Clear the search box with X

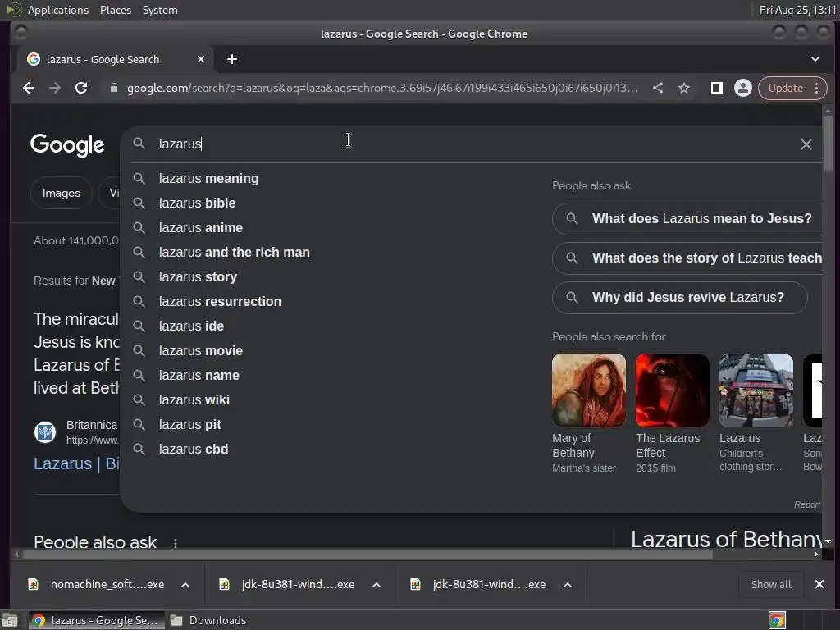coord(806,144)
